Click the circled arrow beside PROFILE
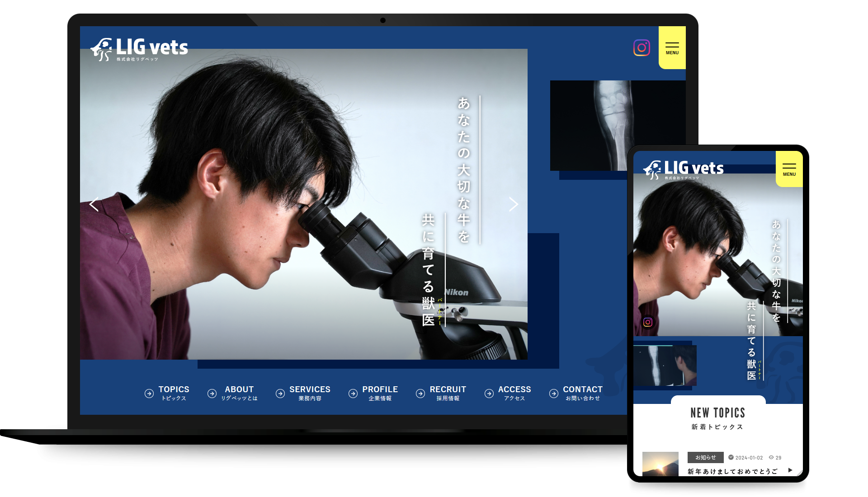Viewport: 868px width, 497px height. coord(353,394)
